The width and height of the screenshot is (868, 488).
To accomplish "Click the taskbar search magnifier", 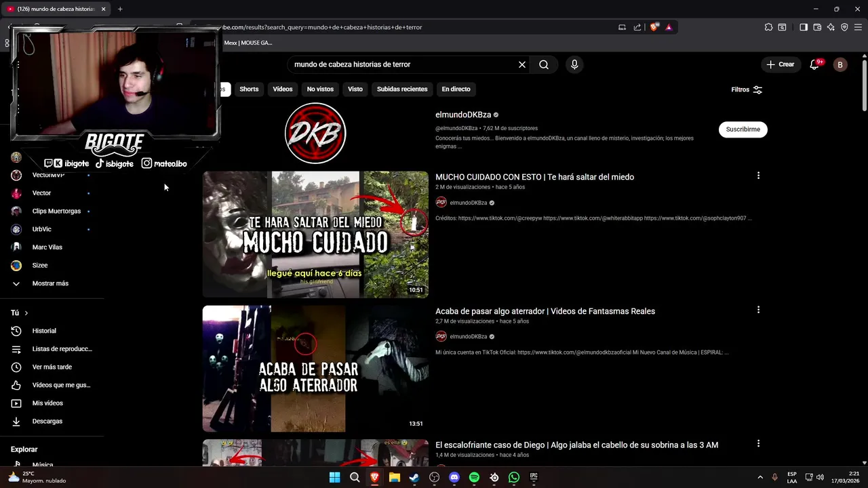I will tap(355, 477).
